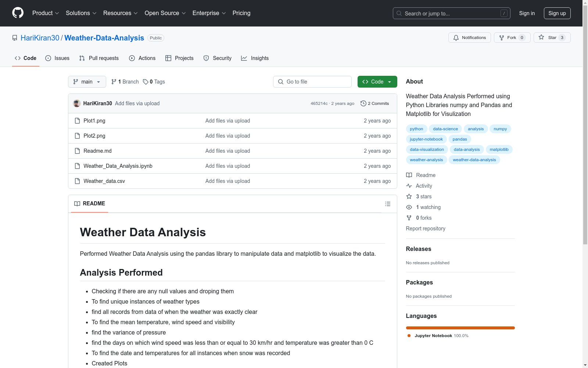Click the pandas topic tag
The image size is (588, 368).
pos(460,139)
